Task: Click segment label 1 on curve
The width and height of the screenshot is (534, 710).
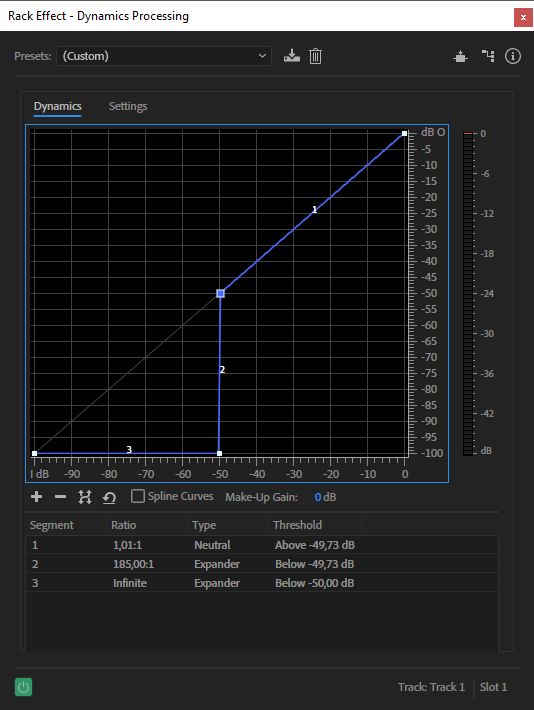Action: [315, 210]
